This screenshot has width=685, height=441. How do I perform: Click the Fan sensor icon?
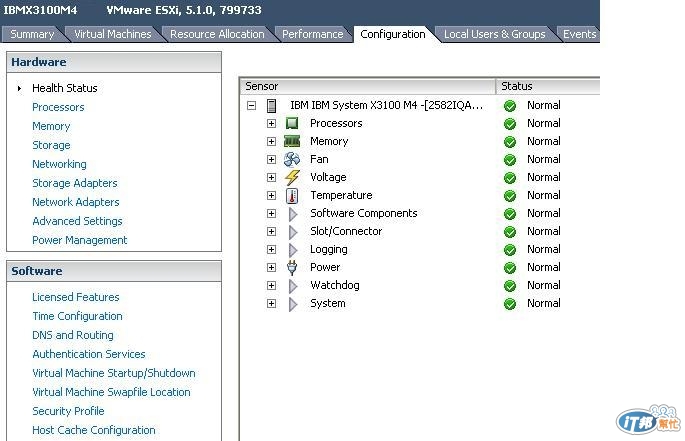coord(292,159)
